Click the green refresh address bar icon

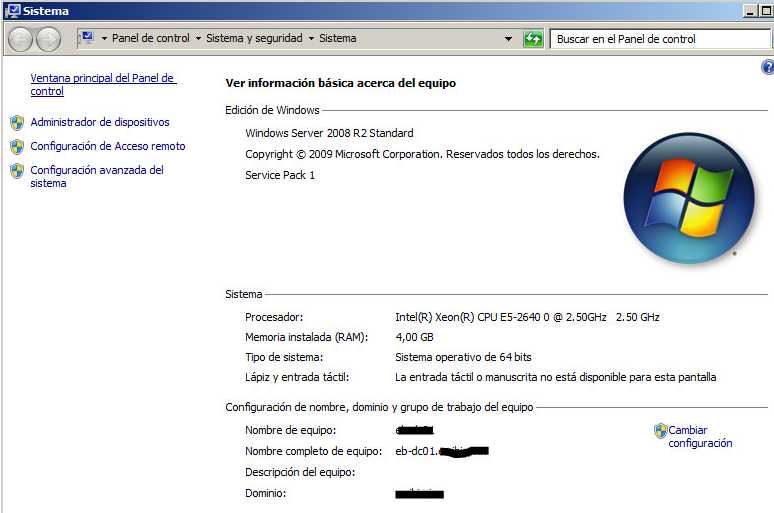coord(533,39)
